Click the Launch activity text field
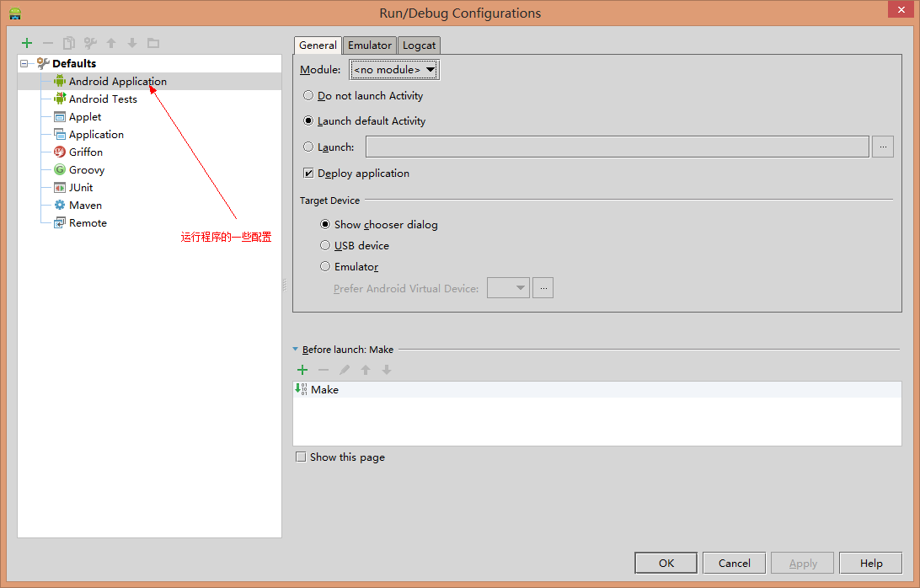 pos(618,147)
